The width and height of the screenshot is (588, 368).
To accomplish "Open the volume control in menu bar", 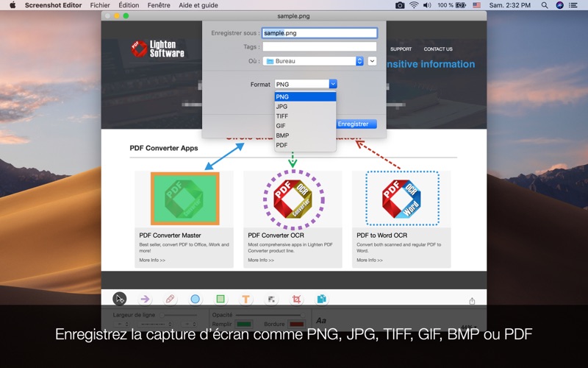I will click(x=427, y=5).
